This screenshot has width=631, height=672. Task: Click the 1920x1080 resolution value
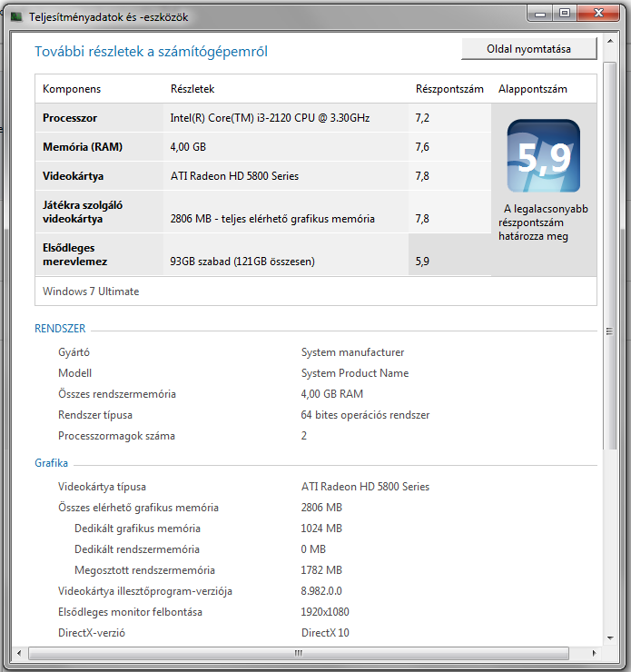325,612
